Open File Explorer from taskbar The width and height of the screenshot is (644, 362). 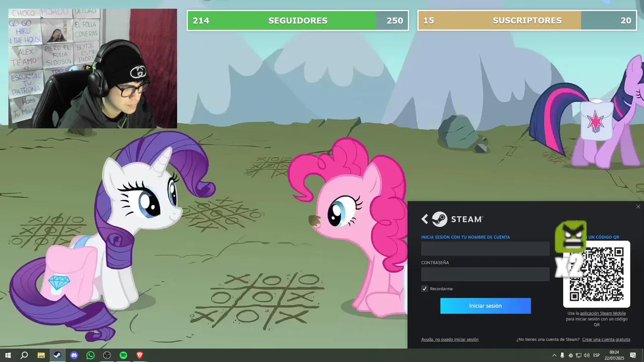(x=41, y=355)
